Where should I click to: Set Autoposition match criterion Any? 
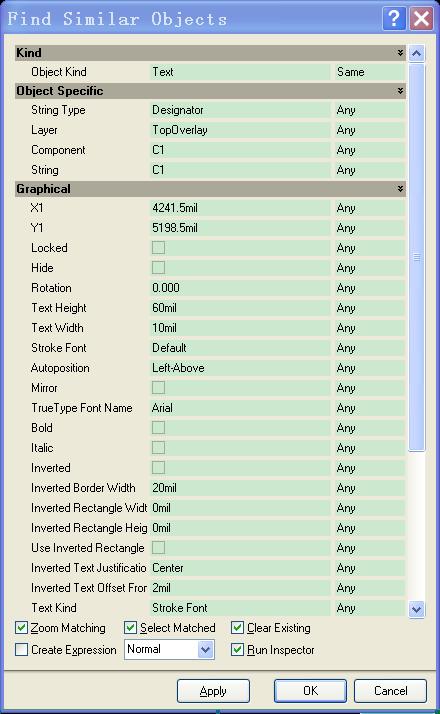pyautogui.click(x=369, y=368)
